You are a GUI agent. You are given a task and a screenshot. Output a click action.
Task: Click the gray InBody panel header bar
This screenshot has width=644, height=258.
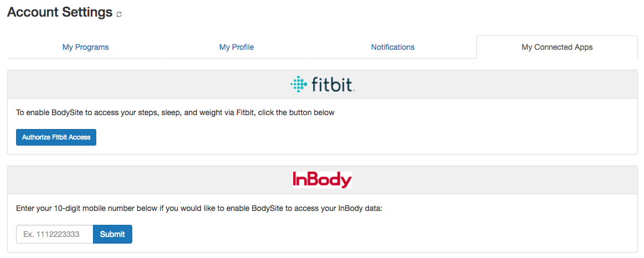pos(166,180)
